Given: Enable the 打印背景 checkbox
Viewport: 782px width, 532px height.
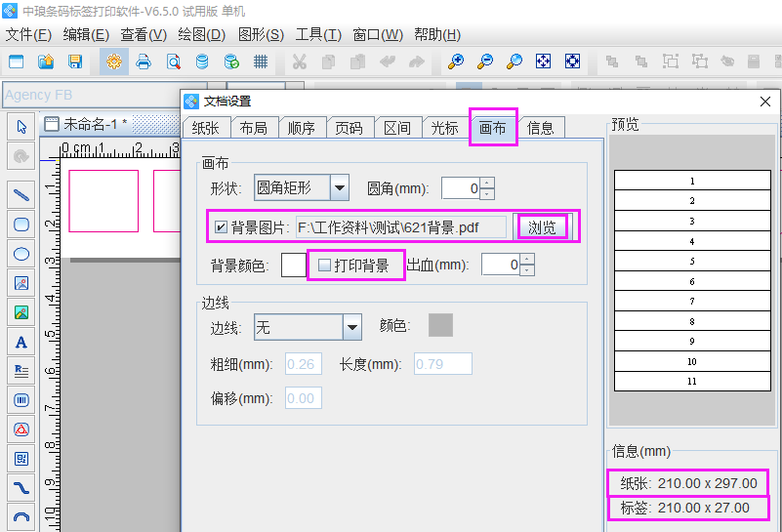Looking at the screenshot, I should [325, 266].
